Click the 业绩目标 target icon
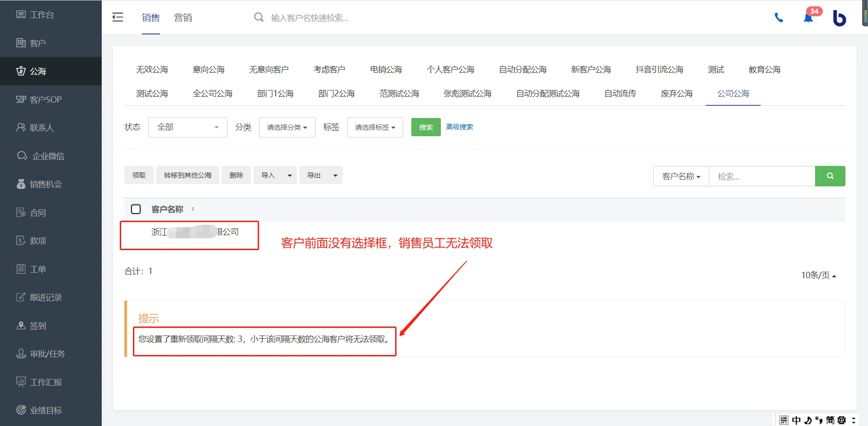868x426 pixels. (x=21, y=410)
